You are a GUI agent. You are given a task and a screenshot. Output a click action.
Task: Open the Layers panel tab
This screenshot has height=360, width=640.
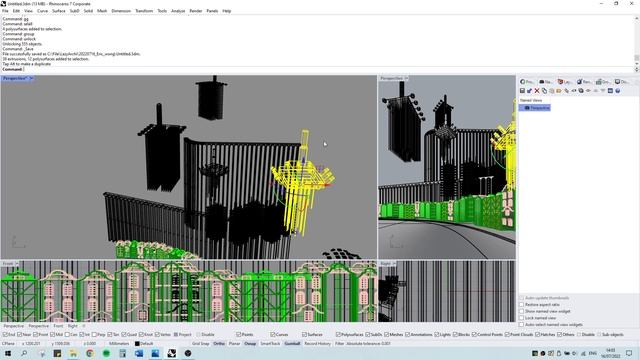(564, 82)
